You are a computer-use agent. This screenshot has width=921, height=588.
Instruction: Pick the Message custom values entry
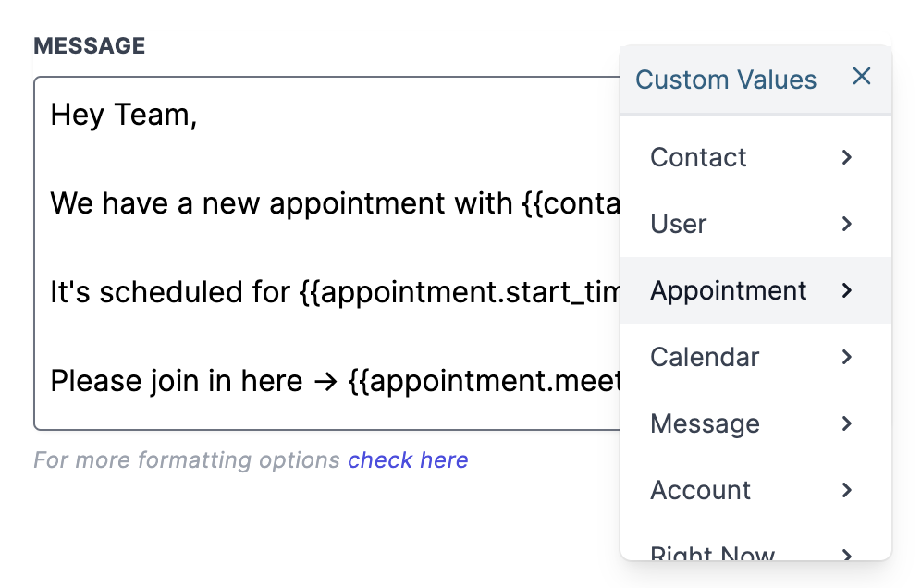[x=705, y=424]
